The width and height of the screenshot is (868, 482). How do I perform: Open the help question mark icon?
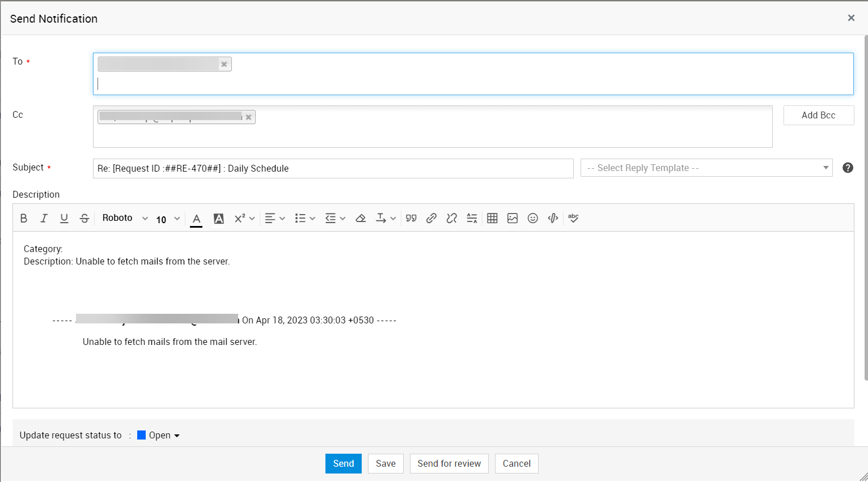[x=848, y=168]
